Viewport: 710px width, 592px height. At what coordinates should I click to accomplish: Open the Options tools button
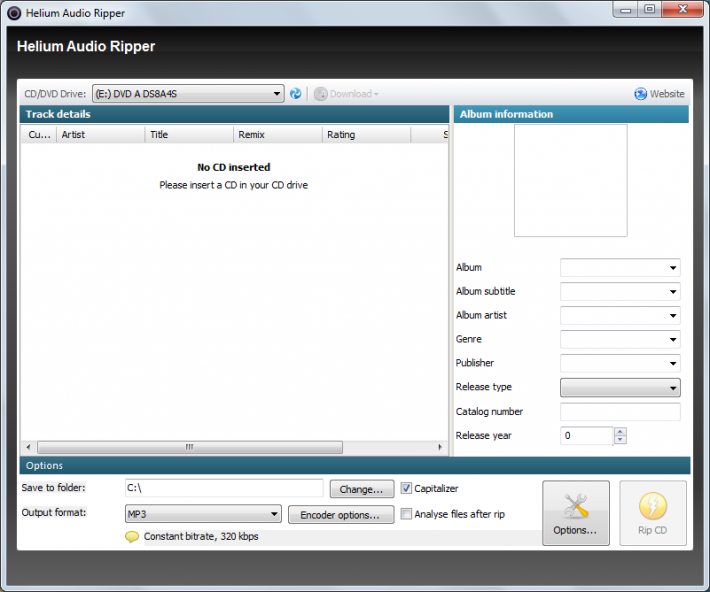tap(576, 513)
